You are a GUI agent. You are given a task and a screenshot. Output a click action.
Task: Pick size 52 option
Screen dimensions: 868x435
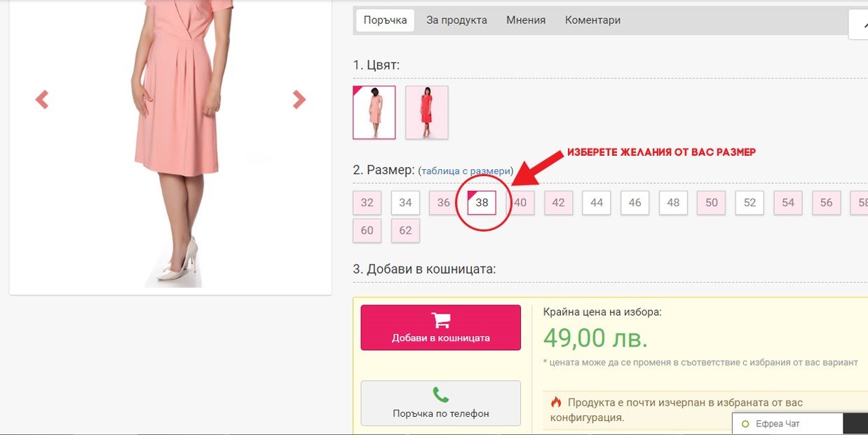pyautogui.click(x=750, y=203)
